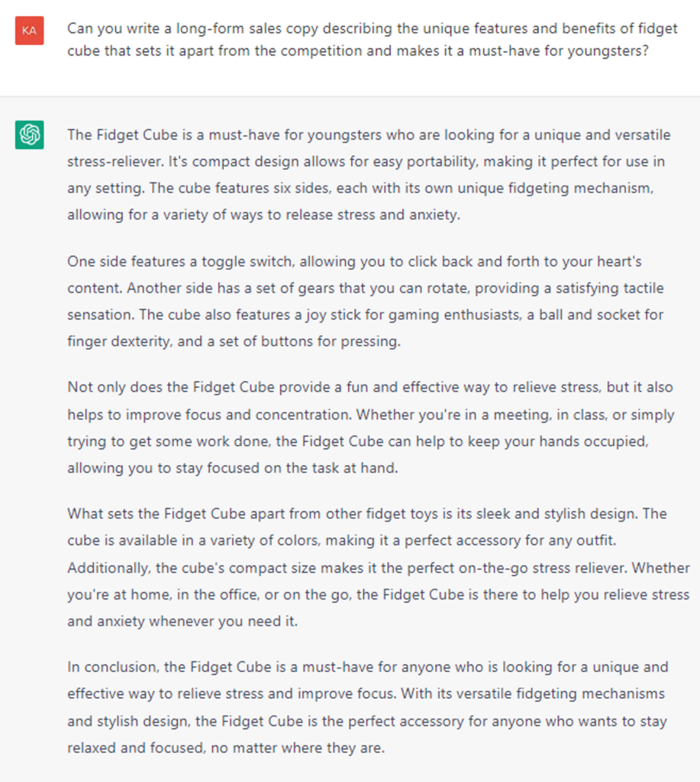Click the green ChatGPT logo icon
Screen dimensions: 700x782
click(x=30, y=134)
